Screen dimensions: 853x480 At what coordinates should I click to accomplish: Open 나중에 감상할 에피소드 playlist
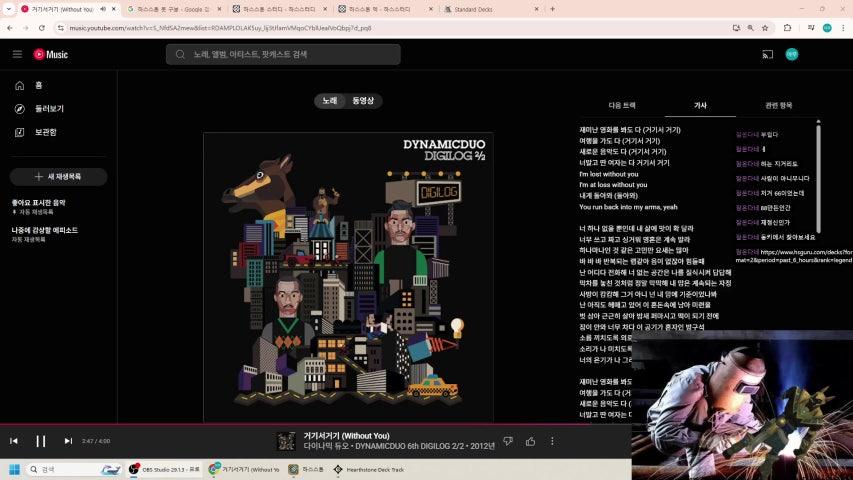tap(45, 230)
